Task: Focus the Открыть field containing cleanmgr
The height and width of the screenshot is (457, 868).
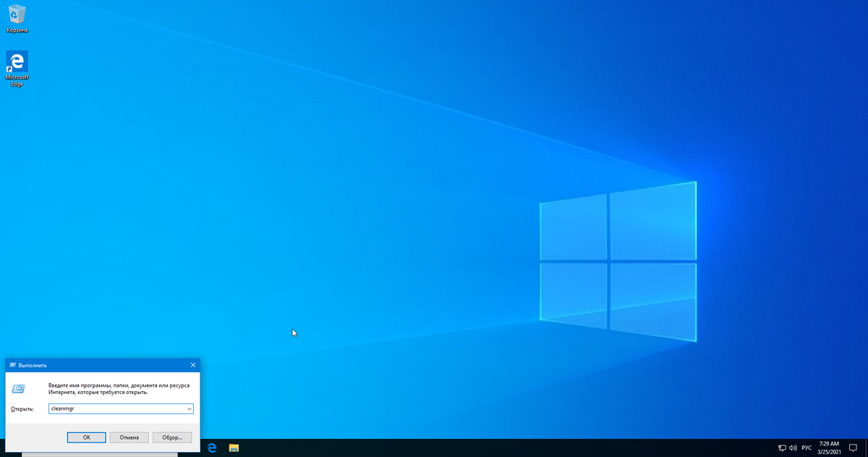Action: [x=121, y=409]
